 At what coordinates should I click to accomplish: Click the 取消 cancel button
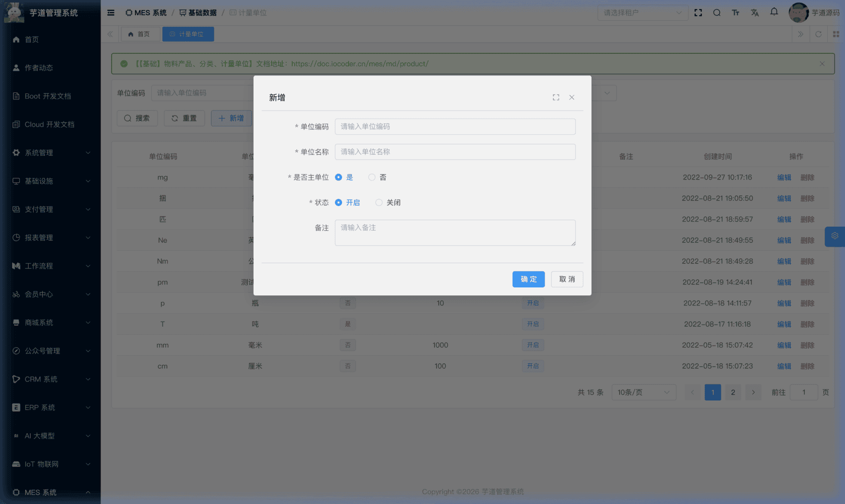pyautogui.click(x=567, y=279)
